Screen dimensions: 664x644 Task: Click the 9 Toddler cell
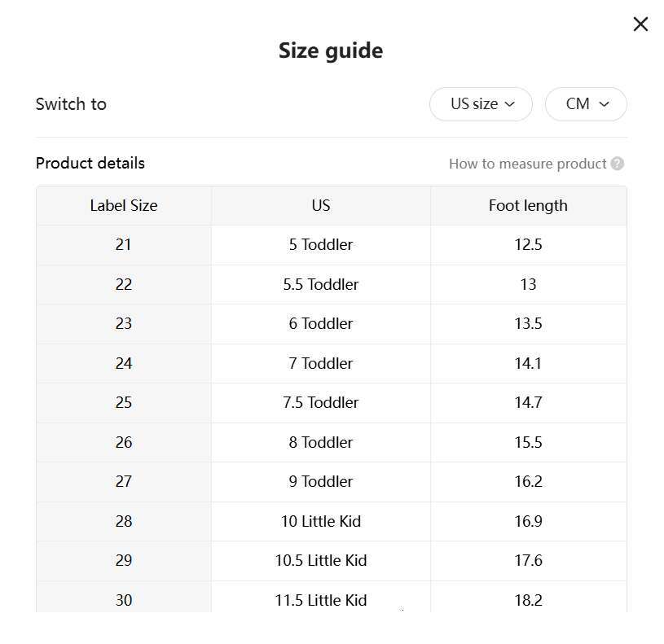321,482
